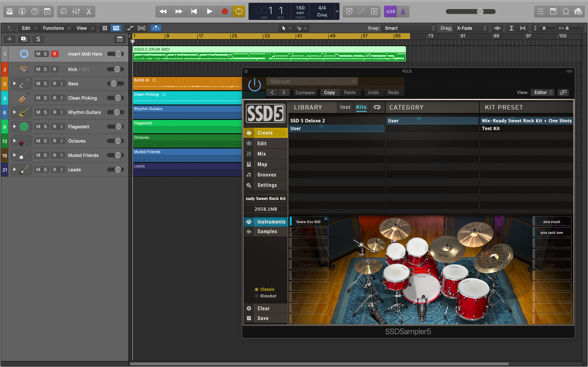
Task: Select the Test Kit preset
Action: [x=491, y=128]
